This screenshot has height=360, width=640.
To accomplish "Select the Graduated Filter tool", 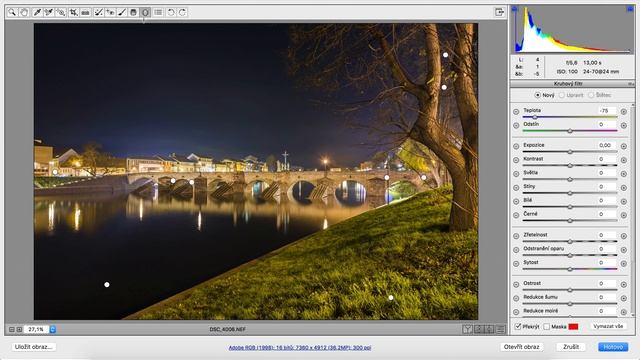I will pyautogui.click(x=133, y=12).
